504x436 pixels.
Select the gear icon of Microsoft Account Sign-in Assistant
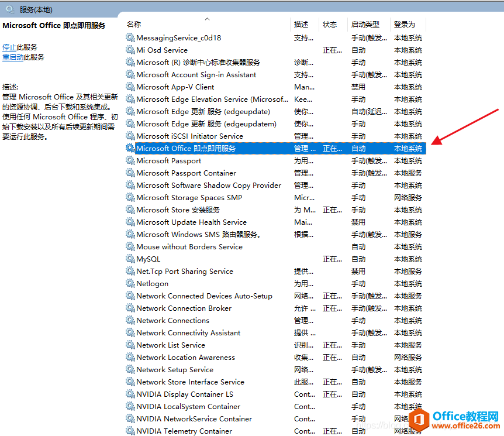(x=130, y=75)
